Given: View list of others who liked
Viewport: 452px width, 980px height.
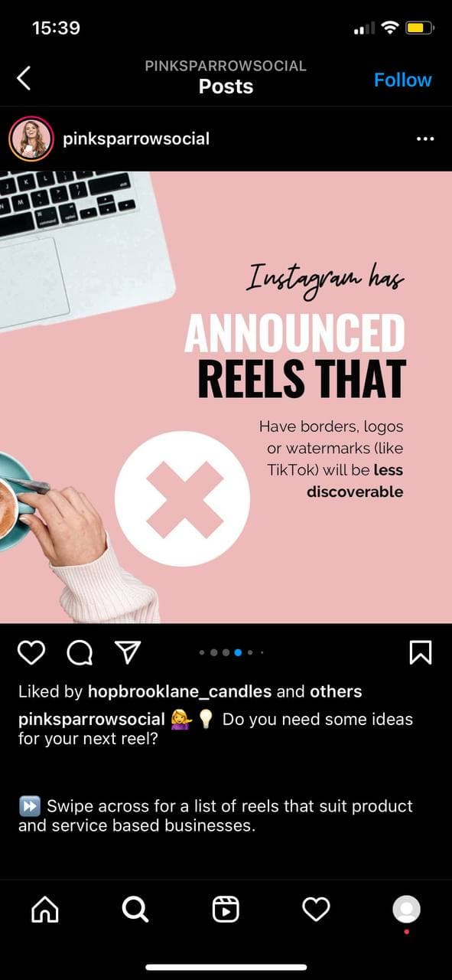Looking at the screenshot, I should point(336,691).
